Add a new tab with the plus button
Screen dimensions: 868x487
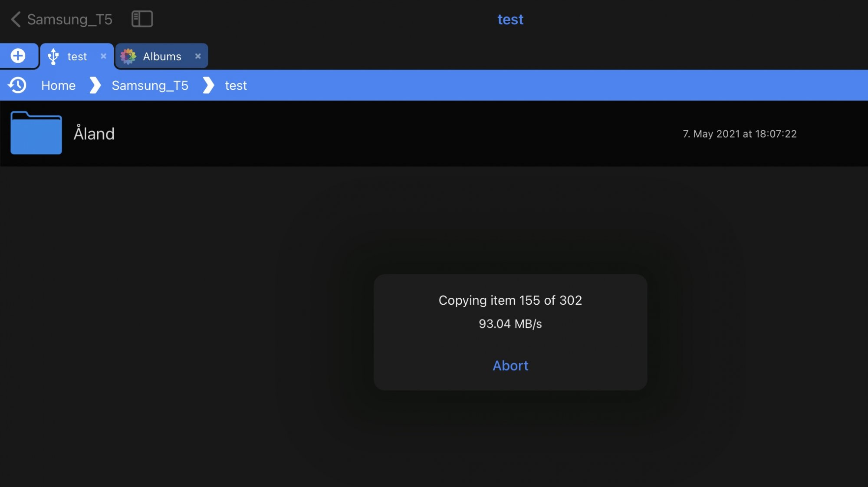18,56
